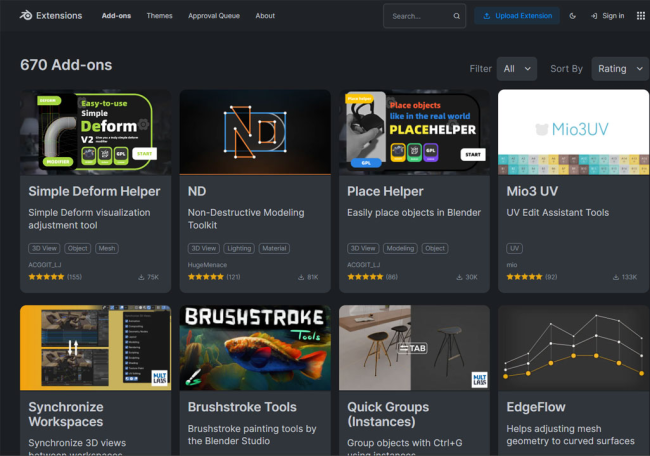Viewport: 650px width, 456px height.
Task: Open the apps grid menu icon
Action: [x=640, y=16]
